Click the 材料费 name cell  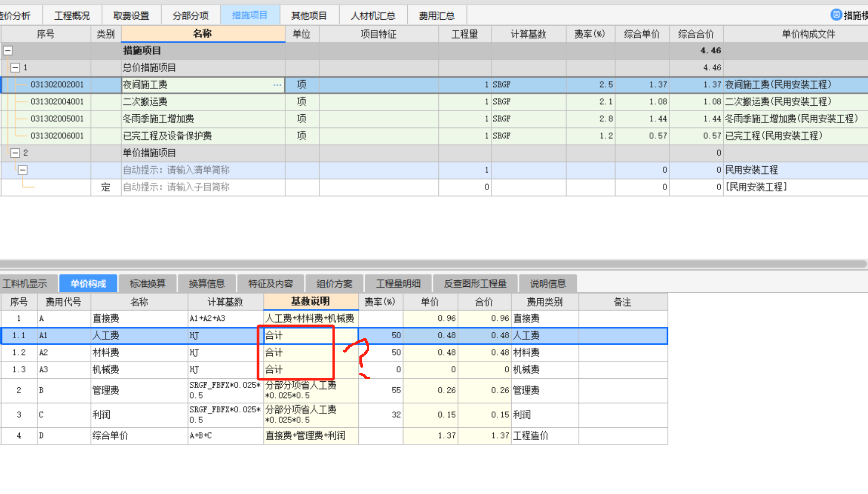pyautogui.click(x=139, y=353)
